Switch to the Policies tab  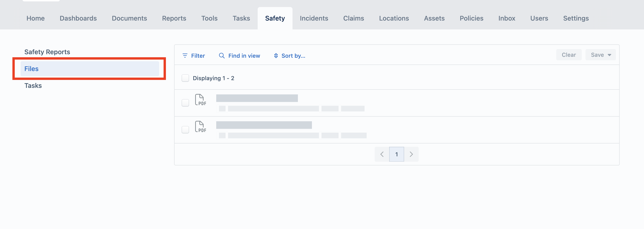click(472, 18)
